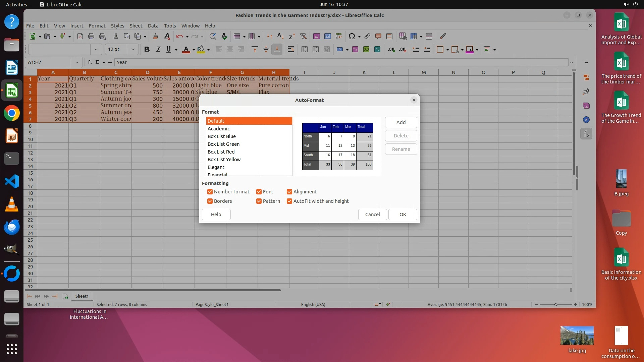Open the Styles menu
This screenshot has height=362, width=644.
click(117, 26)
